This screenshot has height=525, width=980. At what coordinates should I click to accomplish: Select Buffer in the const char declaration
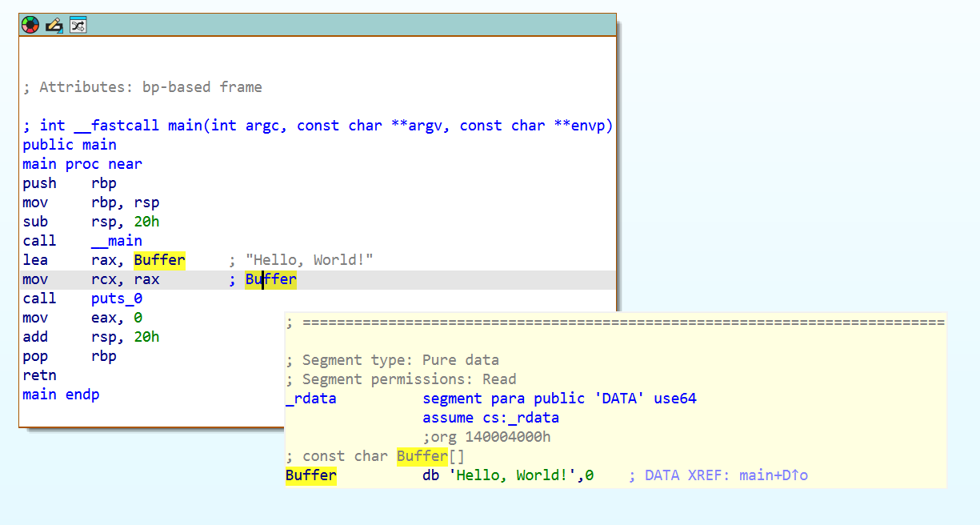tap(422, 456)
